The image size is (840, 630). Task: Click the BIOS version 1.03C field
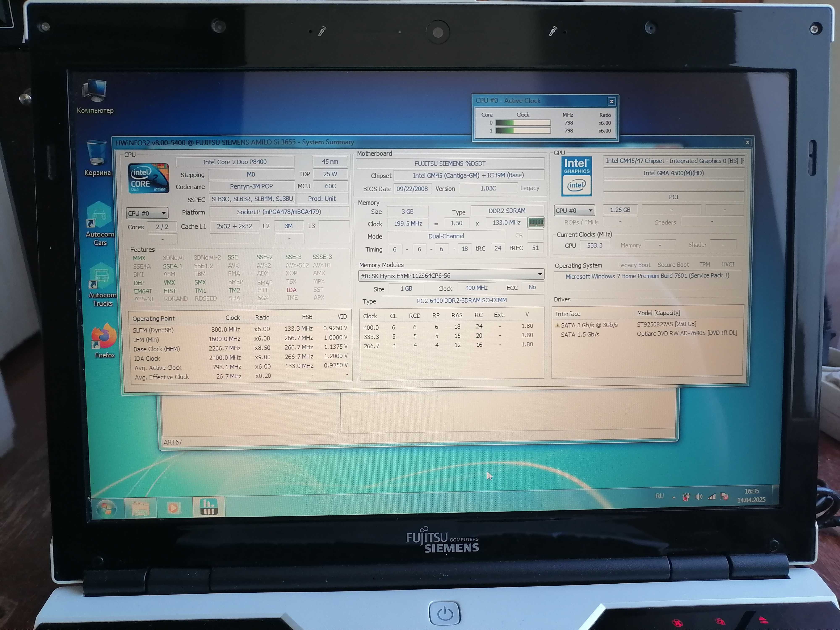click(488, 188)
